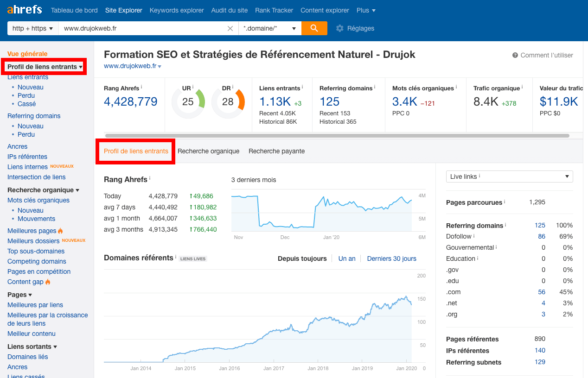Click the info icon next to Education

pyautogui.click(x=478, y=258)
